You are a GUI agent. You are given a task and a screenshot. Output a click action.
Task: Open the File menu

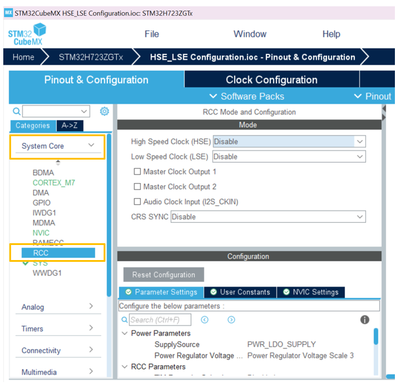pos(152,34)
